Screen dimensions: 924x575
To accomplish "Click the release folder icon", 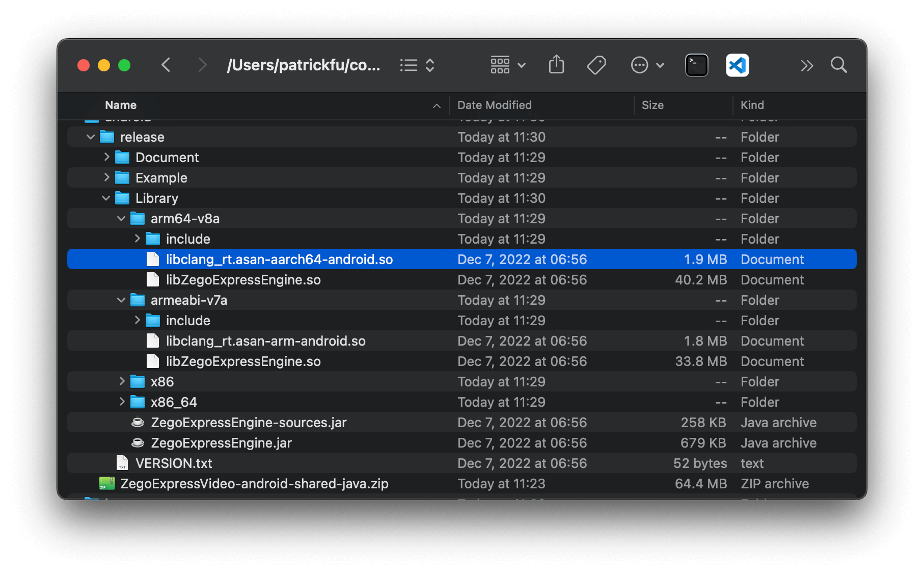I will (107, 137).
